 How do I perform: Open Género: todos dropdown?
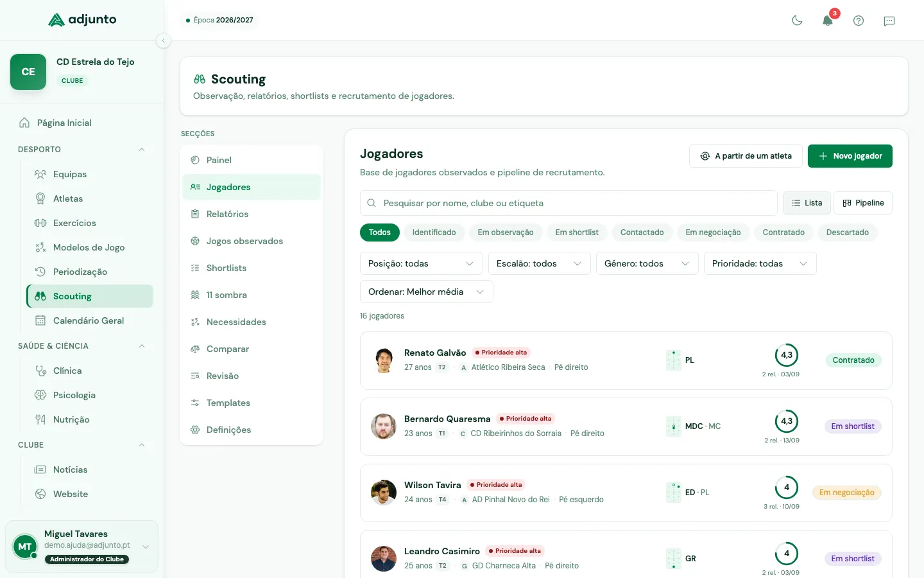point(647,263)
